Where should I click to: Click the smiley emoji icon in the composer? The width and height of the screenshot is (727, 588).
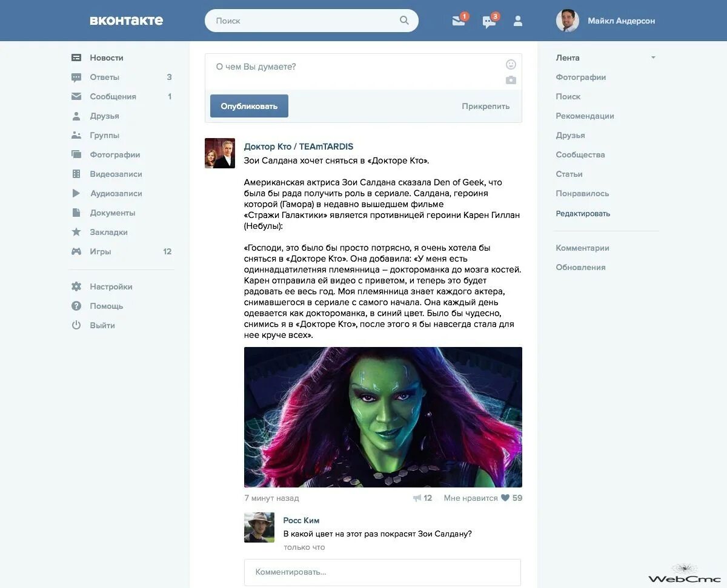511,64
